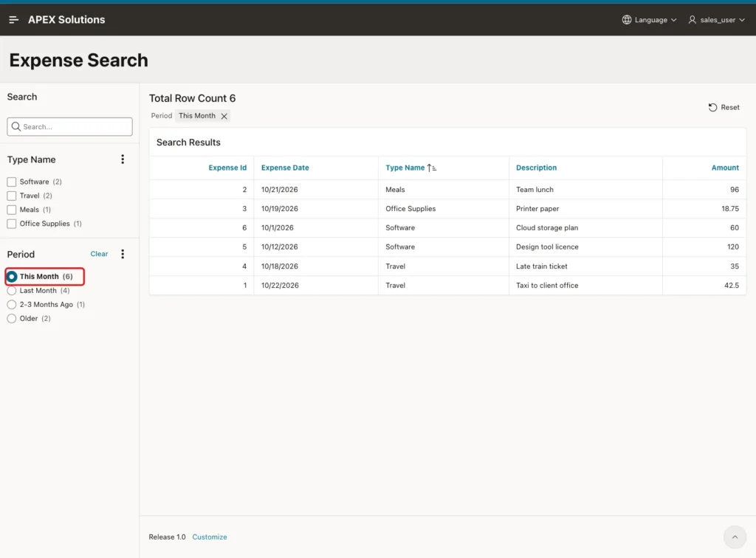Check the Office Supplies type filter

point(12,224)
